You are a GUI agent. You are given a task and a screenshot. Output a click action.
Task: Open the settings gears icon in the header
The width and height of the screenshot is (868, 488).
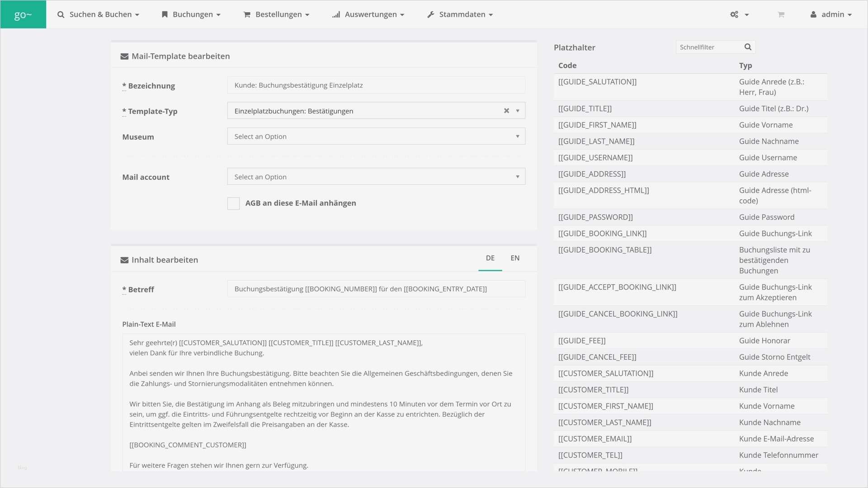coord(735,14)
